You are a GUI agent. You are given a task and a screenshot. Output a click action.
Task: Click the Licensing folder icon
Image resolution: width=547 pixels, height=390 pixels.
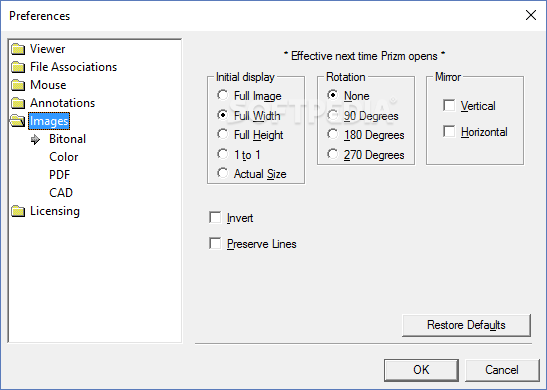point(18,211)
